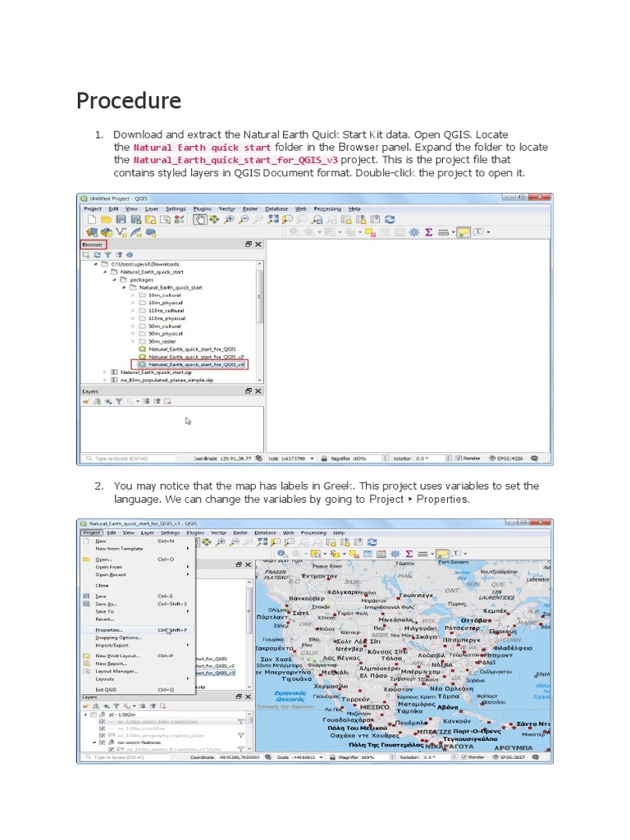630x840 pixels.
Task: Expand Natural_Earth_quick_start.zip node
Action: 105,372
